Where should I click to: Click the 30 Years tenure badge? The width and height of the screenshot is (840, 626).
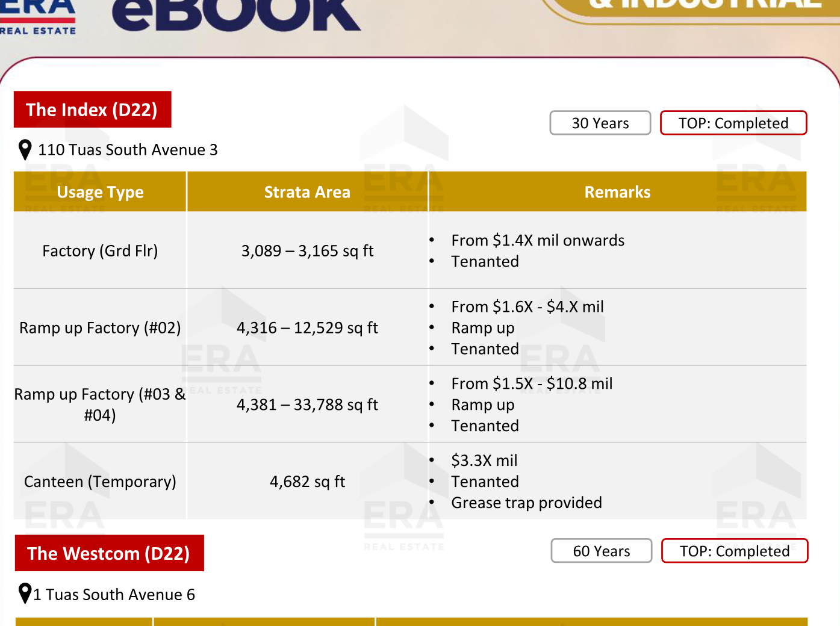(x=600, y=123)
